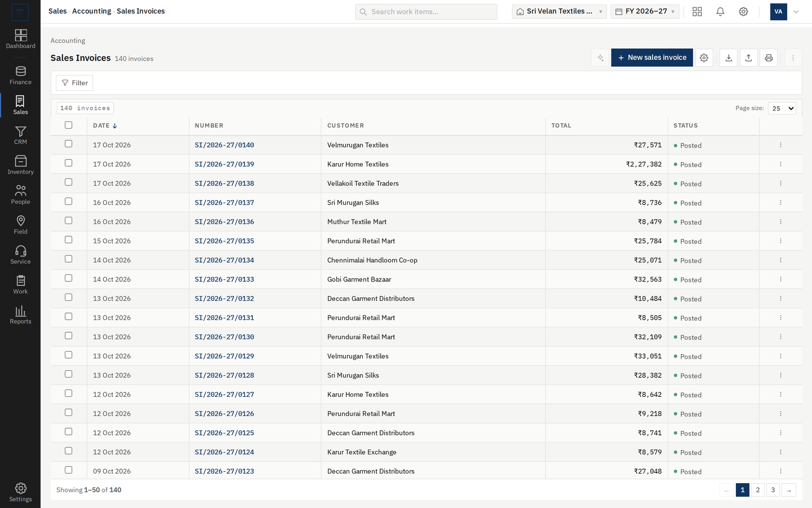Open the Dashboard module in sidebar
The width and height of the screenshot is (812, 508).
pos(20,39)
